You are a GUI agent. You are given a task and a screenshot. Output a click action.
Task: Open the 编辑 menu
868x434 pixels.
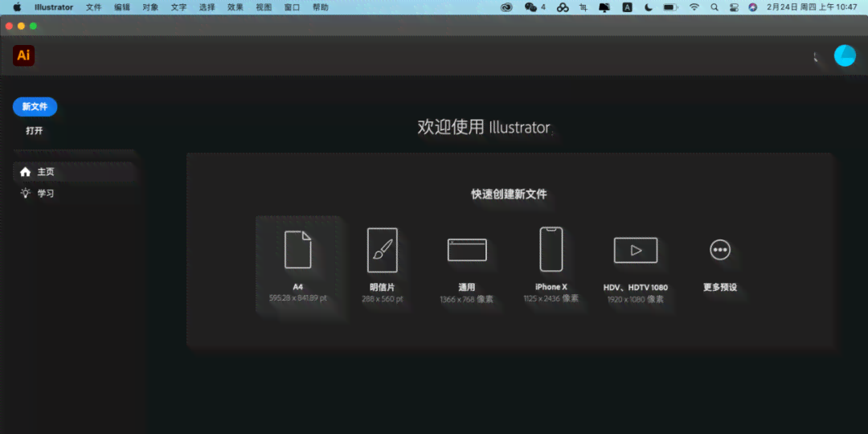[x=122, y=7]
